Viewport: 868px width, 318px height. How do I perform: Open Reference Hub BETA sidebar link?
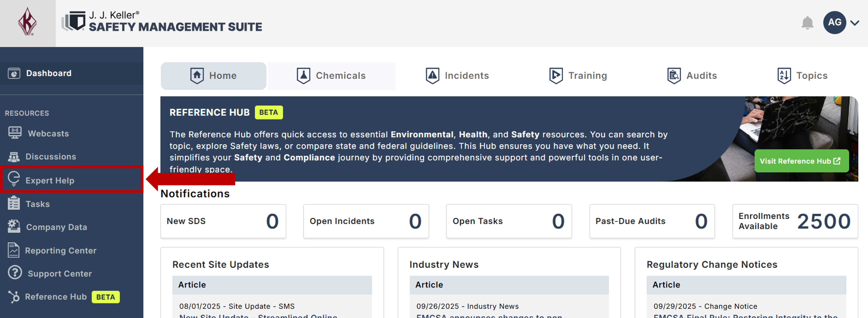[x=56, y=297]
